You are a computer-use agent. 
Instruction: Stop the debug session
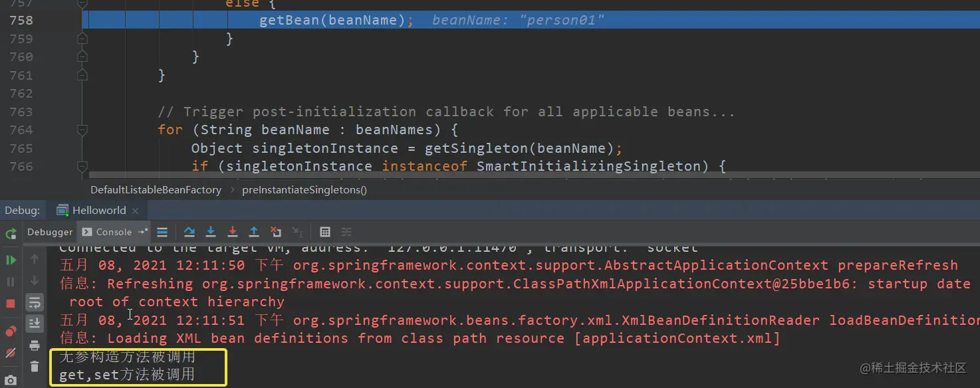click(x=11, y=304)
